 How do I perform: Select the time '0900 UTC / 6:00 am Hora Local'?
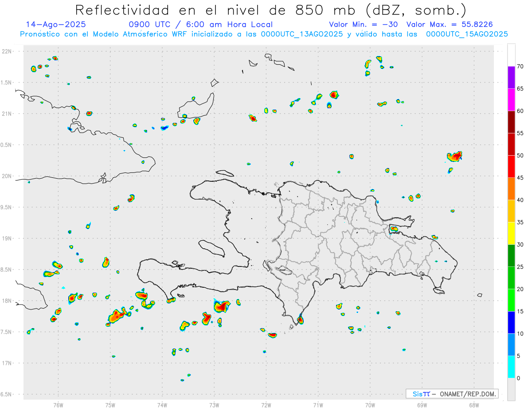pyautogui.click(x=200, y=24)
